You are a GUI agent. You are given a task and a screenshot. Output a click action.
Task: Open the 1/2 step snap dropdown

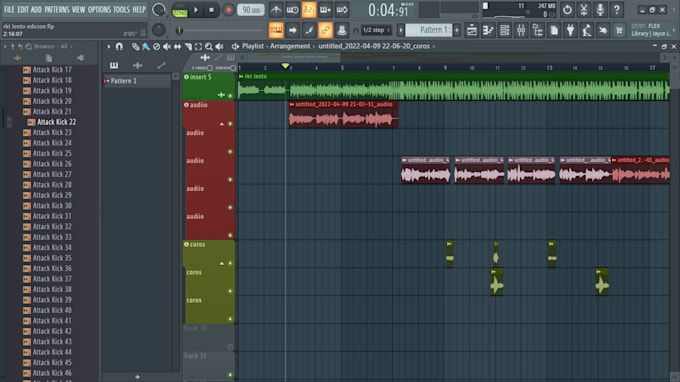376,30
